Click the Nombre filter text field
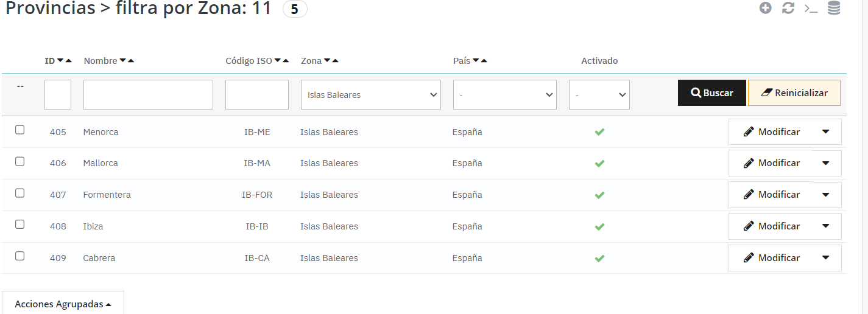868x314 pixels. (x=148, y=95)
